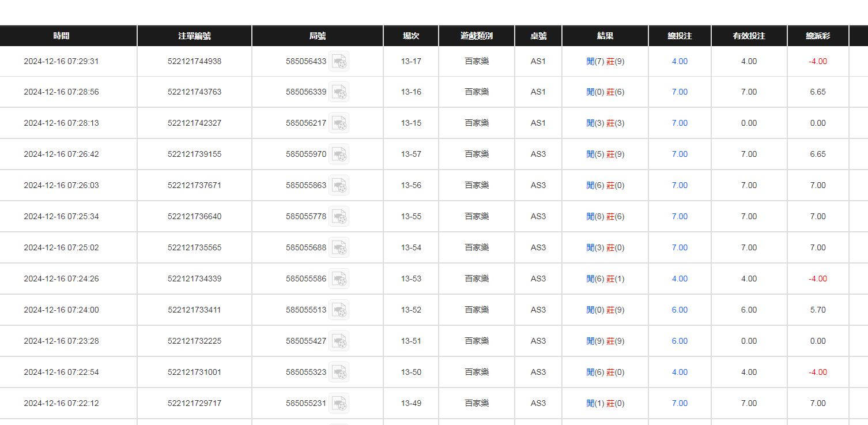Open the video icon next to 585055970
Viewport: 868px width, 425px height.
[x=339, y=155]
